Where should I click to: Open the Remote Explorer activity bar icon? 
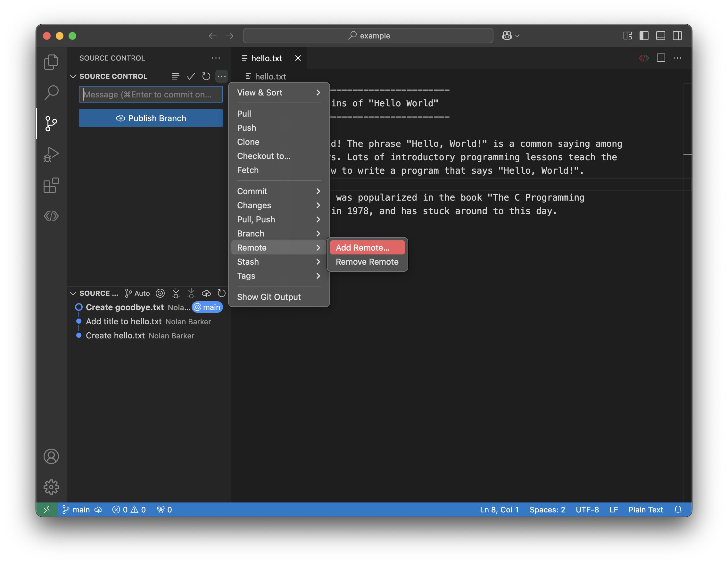[x=51, y=216]
